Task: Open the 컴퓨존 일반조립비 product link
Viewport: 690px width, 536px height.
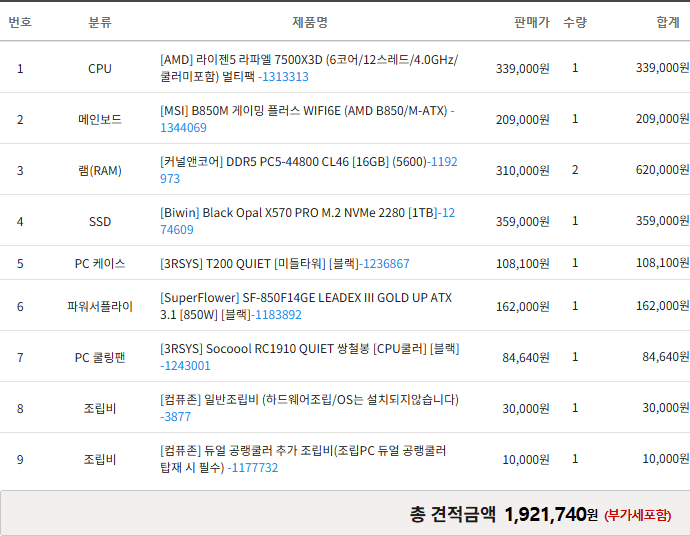Action: coord(309,408)
